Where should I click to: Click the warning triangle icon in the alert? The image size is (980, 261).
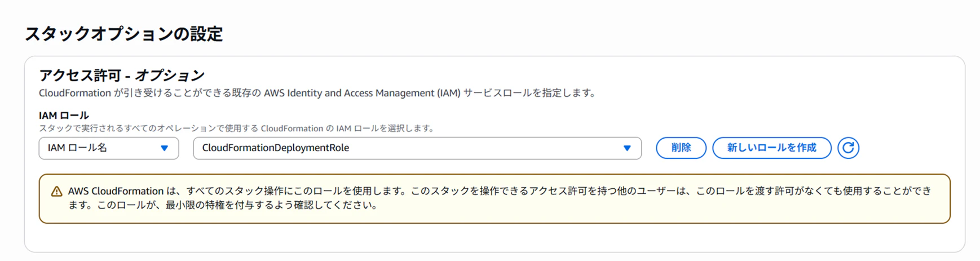pos(56,192)
